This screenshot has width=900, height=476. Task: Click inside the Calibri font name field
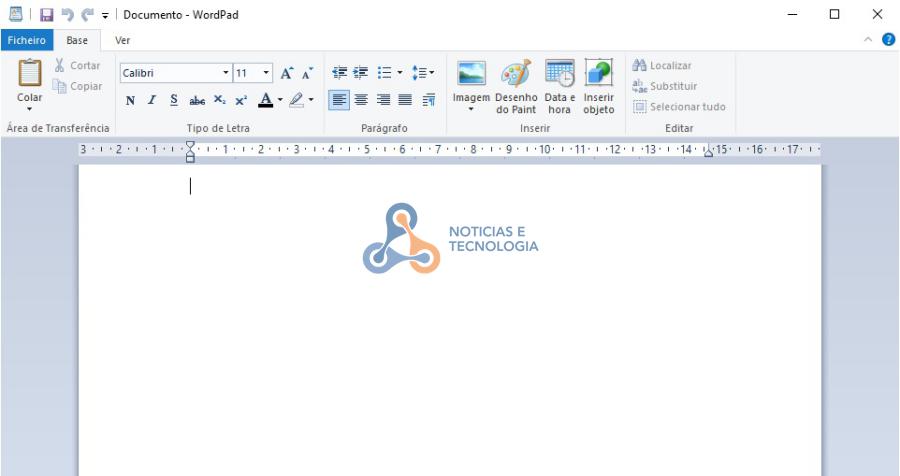tap(170, 73)
